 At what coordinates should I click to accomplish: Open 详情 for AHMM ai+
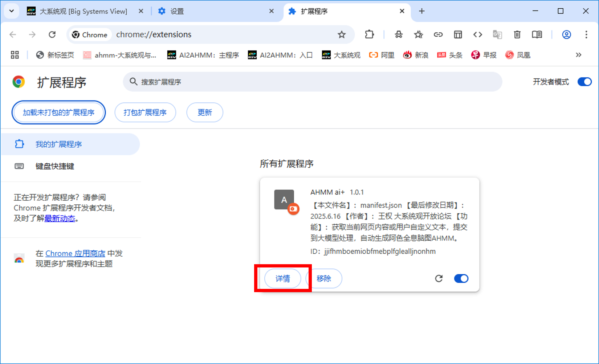[x=283, y=278]
